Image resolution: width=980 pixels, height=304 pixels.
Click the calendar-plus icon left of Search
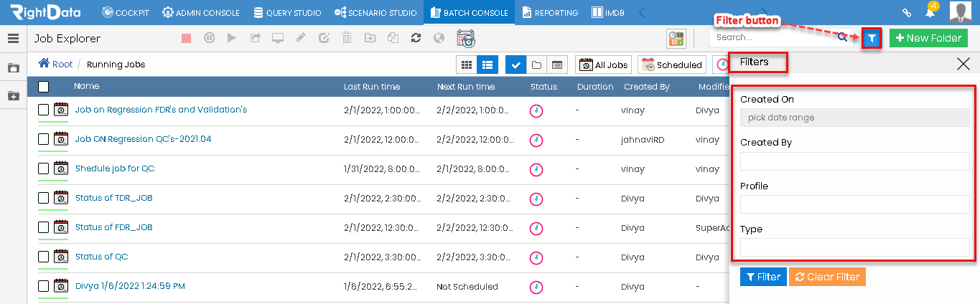point(676,39)
